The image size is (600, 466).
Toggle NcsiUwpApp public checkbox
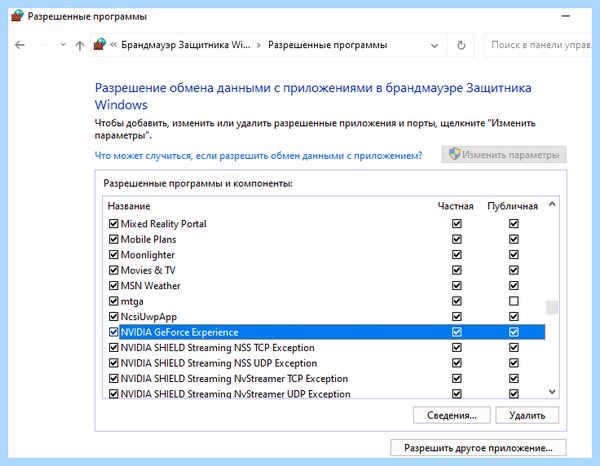click(514, 316)
